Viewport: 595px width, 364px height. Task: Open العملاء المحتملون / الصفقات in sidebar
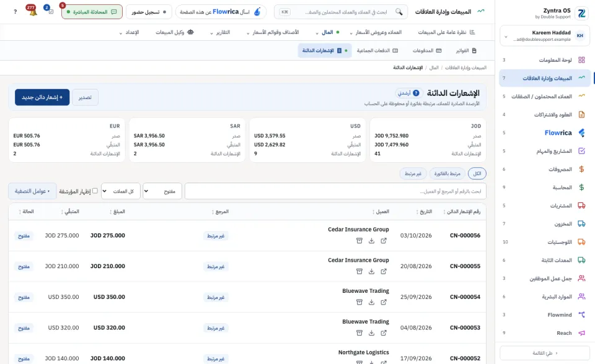pos(545,97)
